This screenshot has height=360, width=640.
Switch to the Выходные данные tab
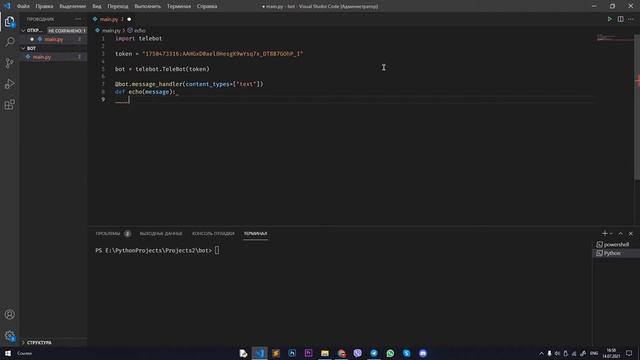click(x=161, y=233)
